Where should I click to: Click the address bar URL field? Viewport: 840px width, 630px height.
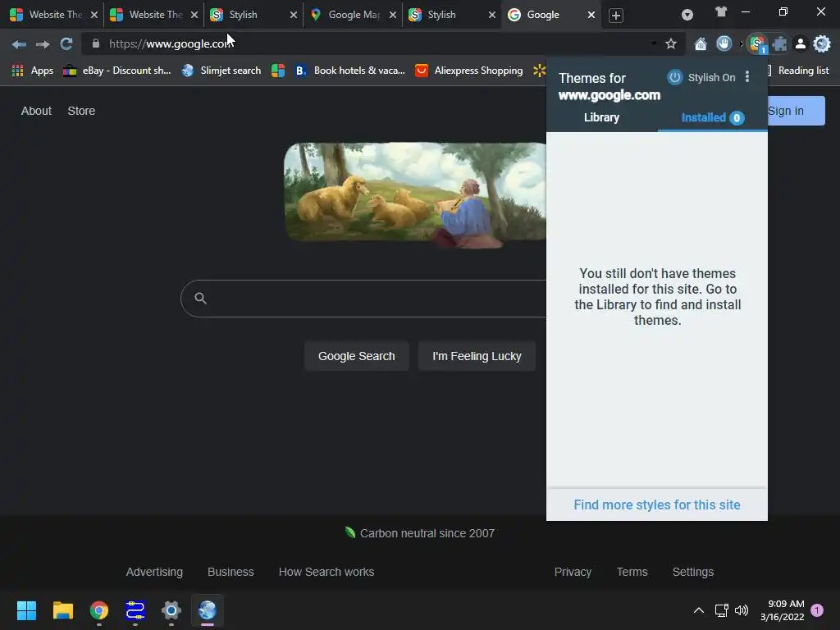[x=375, y=44]
